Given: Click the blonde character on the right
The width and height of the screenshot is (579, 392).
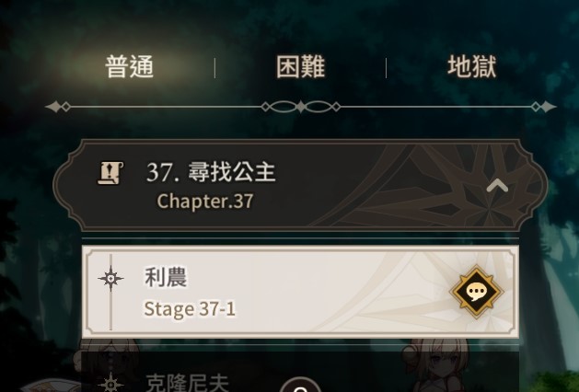Looking at the screenshot, I should (437, 365).
